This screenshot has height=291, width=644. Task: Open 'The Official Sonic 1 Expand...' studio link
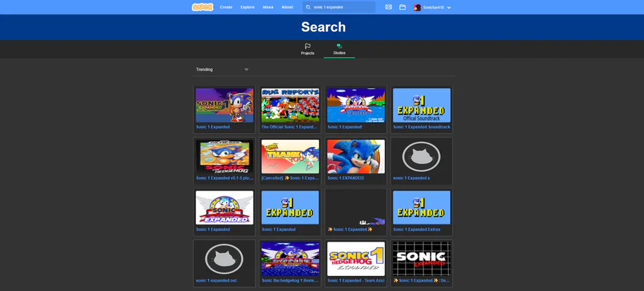pos(290,127)
